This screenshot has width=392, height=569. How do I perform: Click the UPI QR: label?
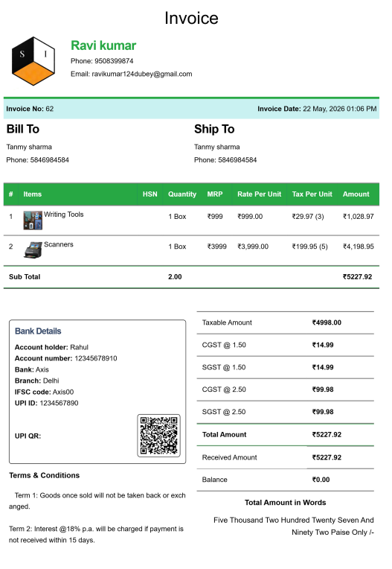pos(28,436)
